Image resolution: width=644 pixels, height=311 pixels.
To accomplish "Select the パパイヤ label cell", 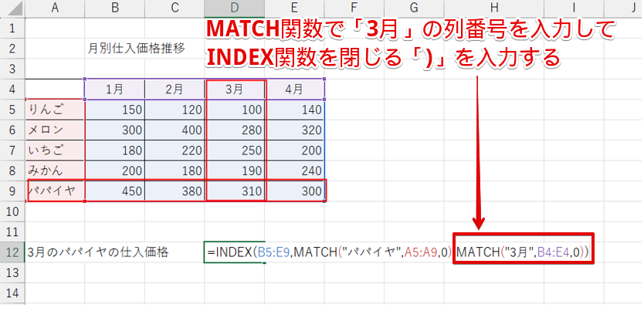I will (55, 191).
